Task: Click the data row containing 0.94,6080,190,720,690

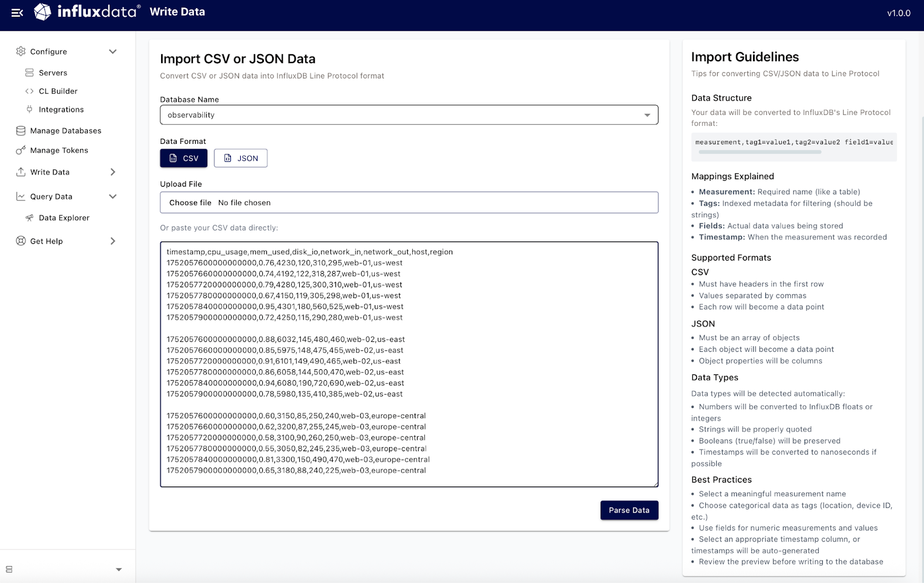Action: click(285, 383)
